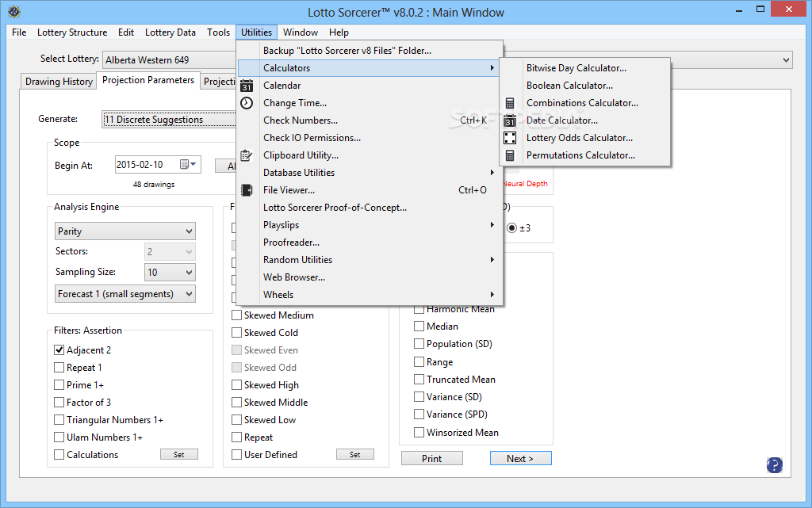The height and width of the screenshot is (508, 812).
Task: Open the Window menu
Action: pyautogui.click(x=301, y=32)
